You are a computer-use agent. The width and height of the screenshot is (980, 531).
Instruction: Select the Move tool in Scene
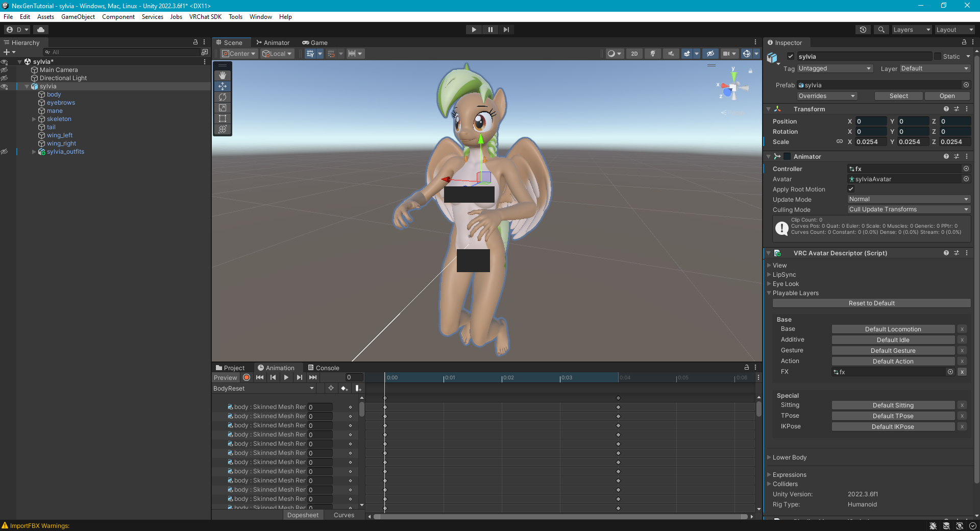(223, 86)
